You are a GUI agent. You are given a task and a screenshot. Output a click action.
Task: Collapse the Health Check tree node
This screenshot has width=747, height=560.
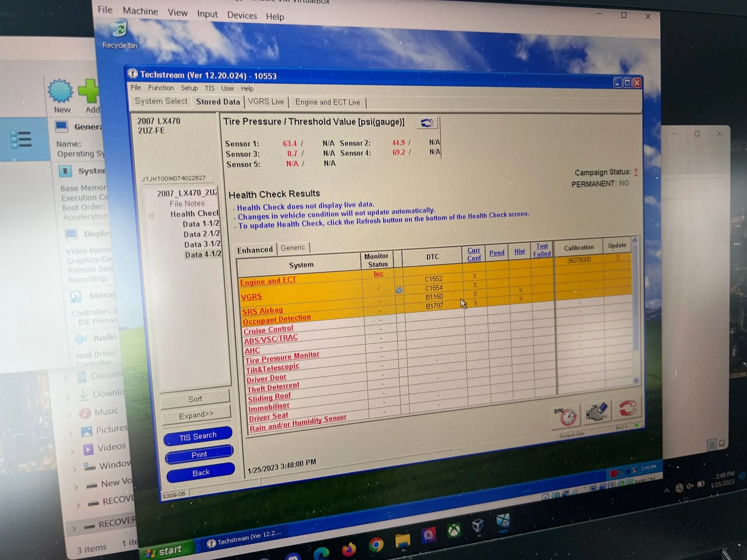pyautogui.click(x=152, y=216)
